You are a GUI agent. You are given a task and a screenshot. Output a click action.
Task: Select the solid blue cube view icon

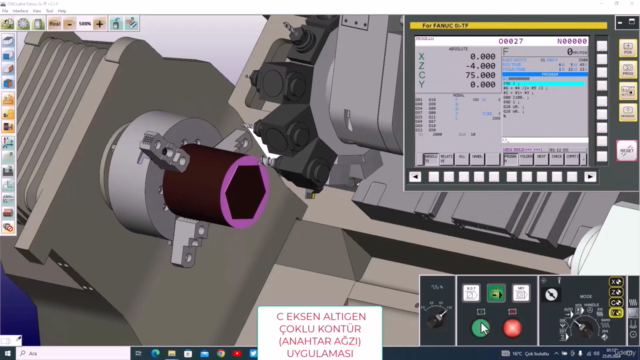8,83
